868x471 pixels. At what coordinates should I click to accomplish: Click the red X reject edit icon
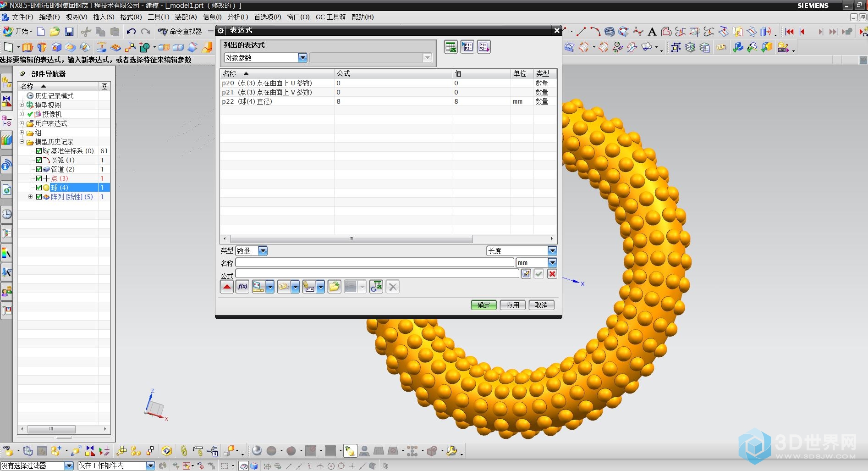tap(552, 274)
